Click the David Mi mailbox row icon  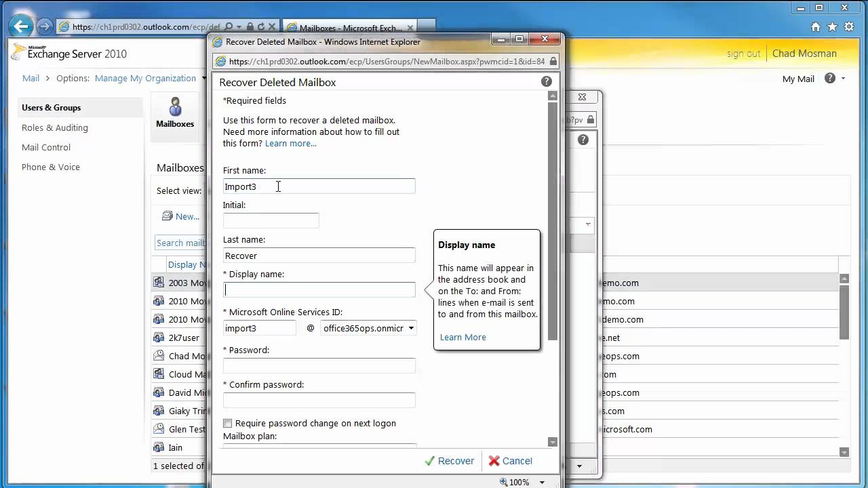[x=159, y=392]
